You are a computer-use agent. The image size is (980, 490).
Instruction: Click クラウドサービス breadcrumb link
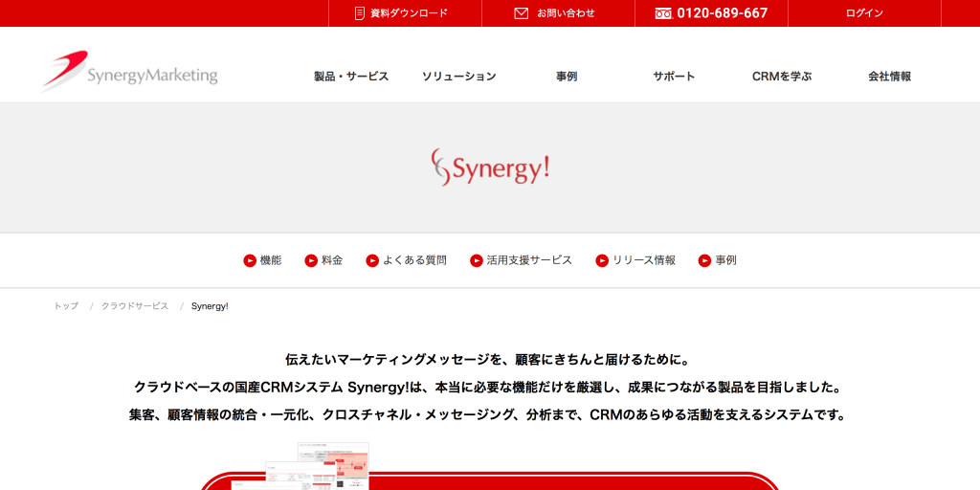tap(135, 306)
